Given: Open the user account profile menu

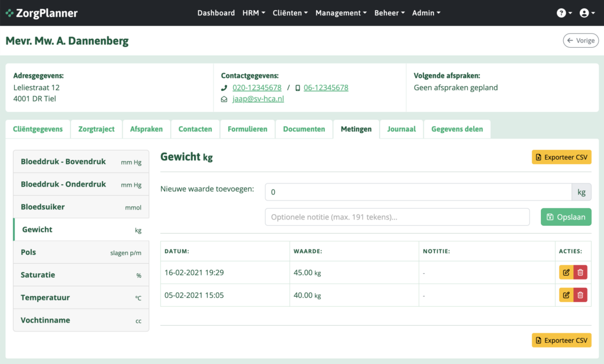Looking at the screenshot, I should tap(587, 13).
